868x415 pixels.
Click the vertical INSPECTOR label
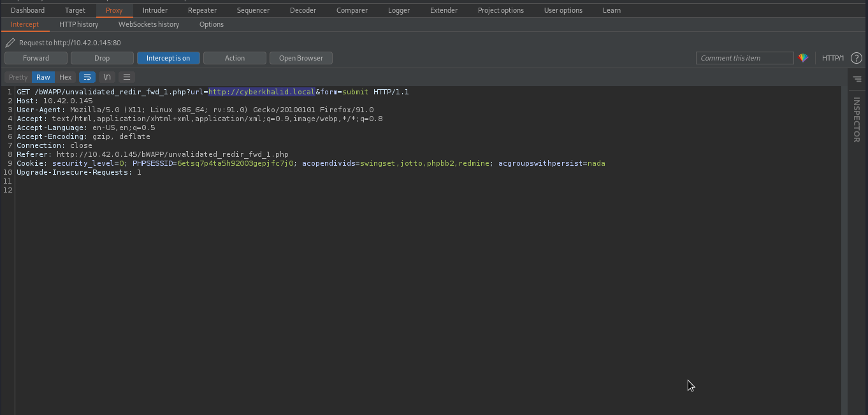coord(857,119)
